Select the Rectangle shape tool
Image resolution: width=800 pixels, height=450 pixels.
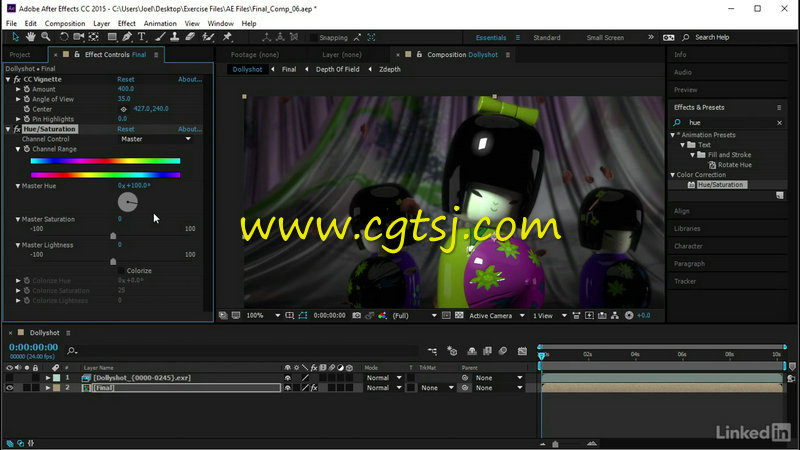tap(112, 37)
